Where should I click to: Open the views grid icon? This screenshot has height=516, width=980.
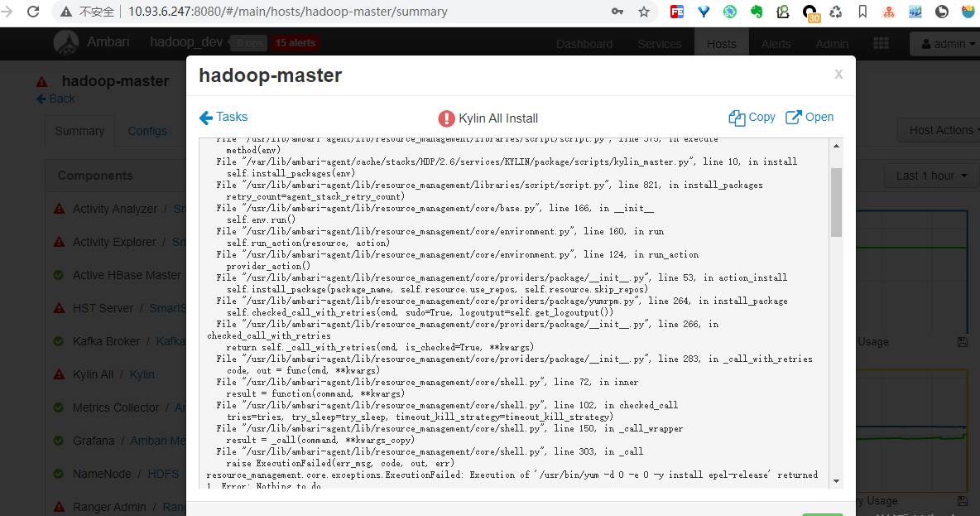click(882, 43)
